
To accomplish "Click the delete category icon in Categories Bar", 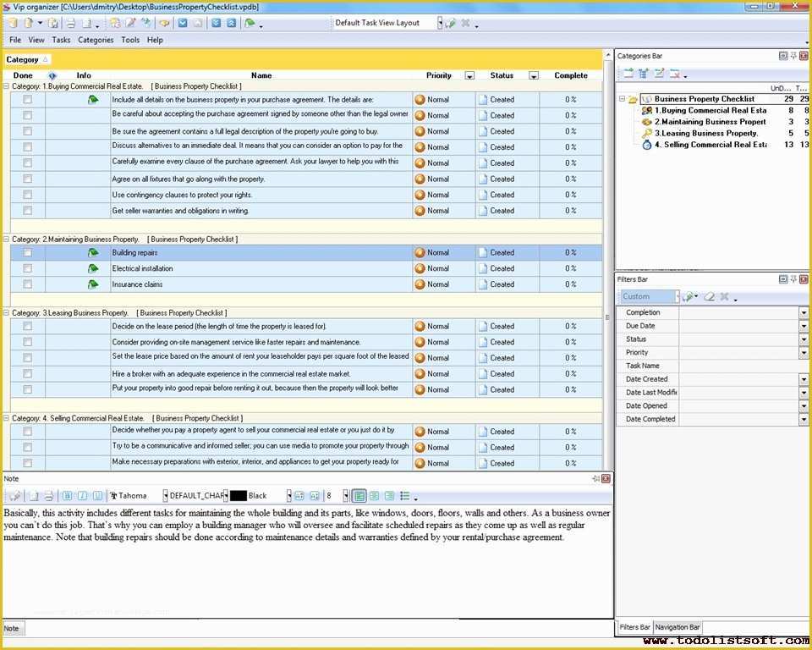I will (x=674, y=74).
